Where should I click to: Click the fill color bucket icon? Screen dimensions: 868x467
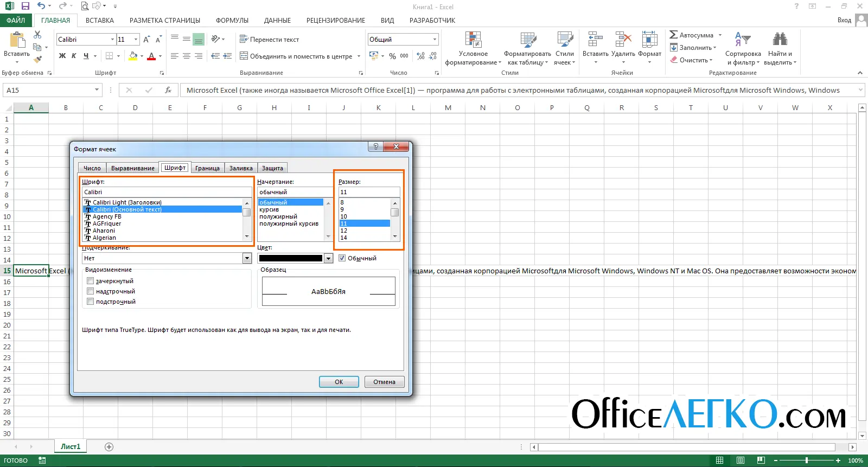click(133, 56)
